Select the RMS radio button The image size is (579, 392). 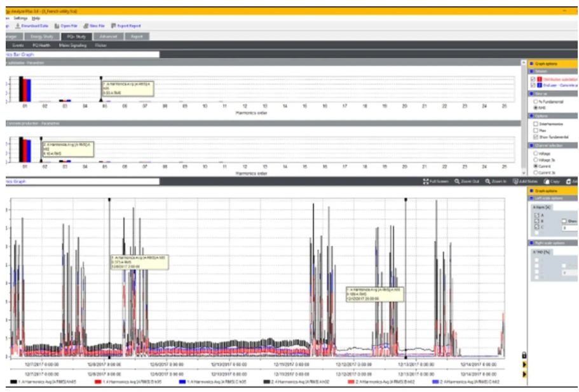click(x=535, y=108)
